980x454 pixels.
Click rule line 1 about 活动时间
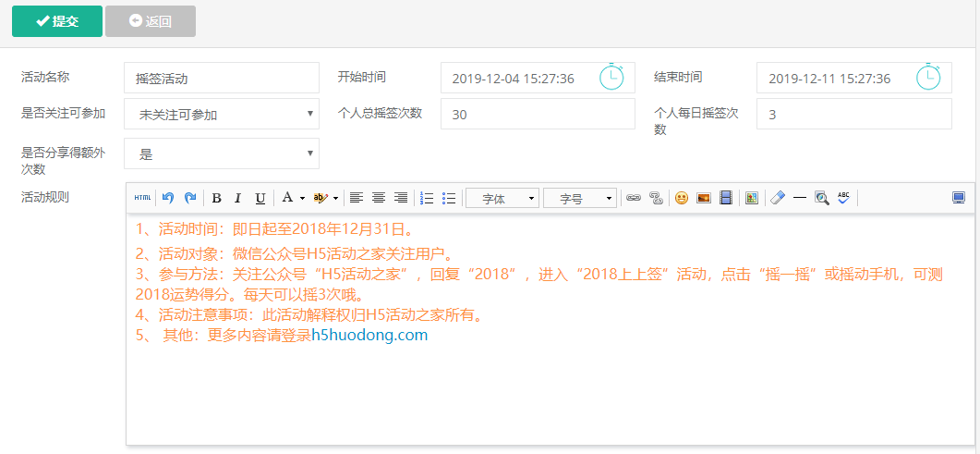[275, 229]
